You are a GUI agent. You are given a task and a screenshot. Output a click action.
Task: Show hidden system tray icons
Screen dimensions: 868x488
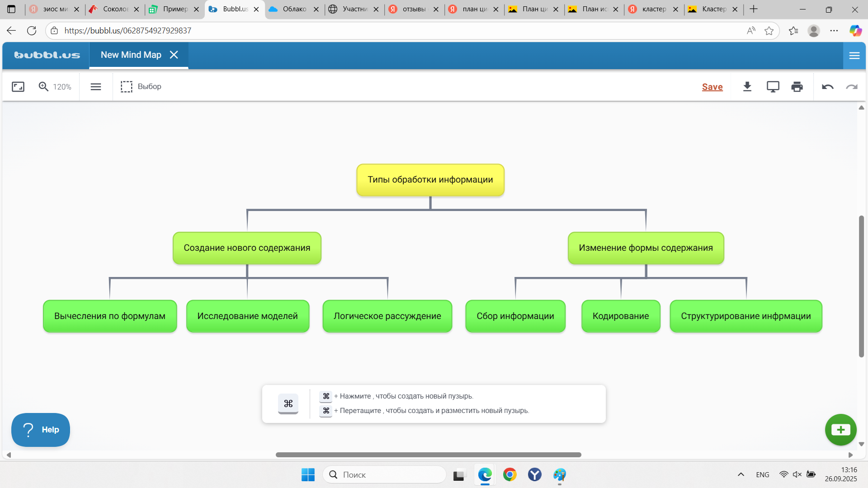[741, 474]
